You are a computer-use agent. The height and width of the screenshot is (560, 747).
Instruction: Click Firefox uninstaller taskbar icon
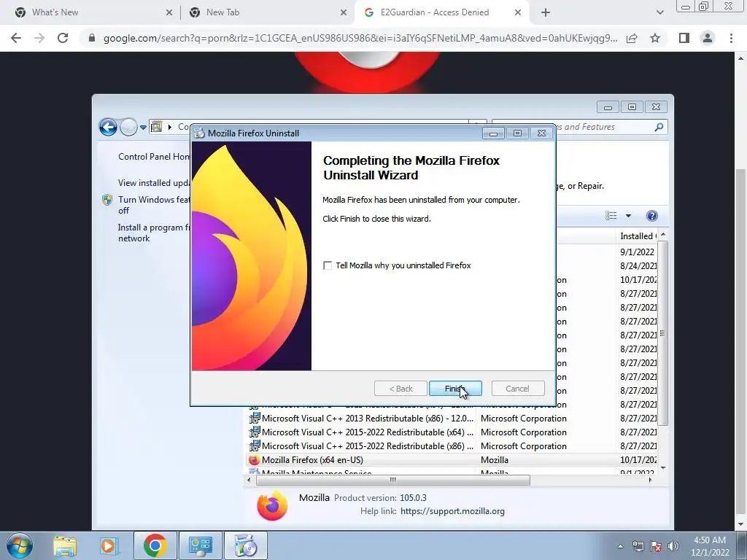245,545
